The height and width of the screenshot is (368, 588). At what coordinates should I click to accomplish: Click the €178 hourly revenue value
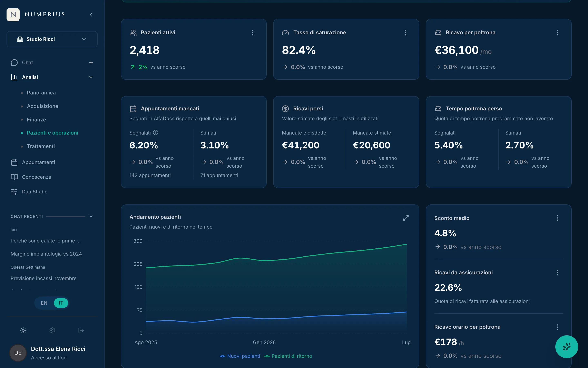pyautogui.click(x=446, y=342)
